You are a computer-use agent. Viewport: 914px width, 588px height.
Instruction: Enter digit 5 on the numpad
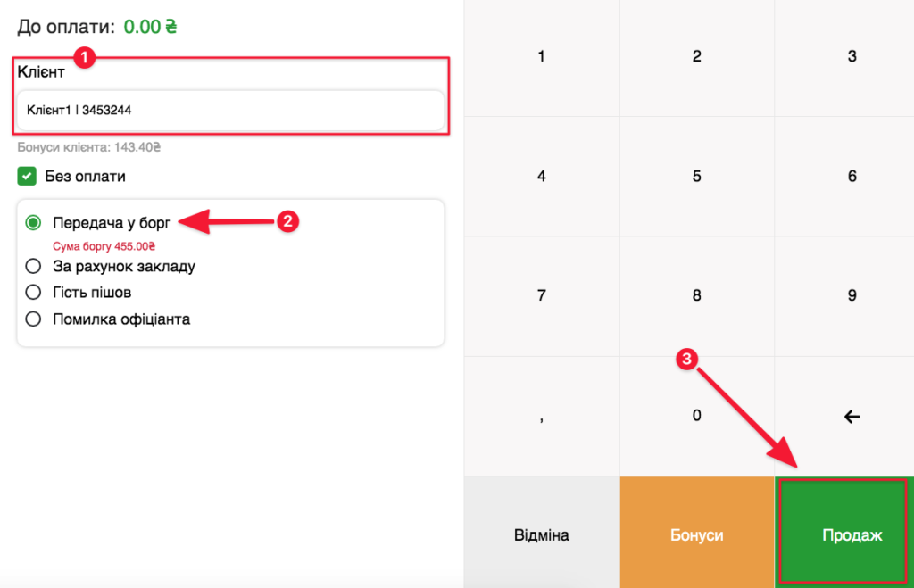tap(696, 177)
